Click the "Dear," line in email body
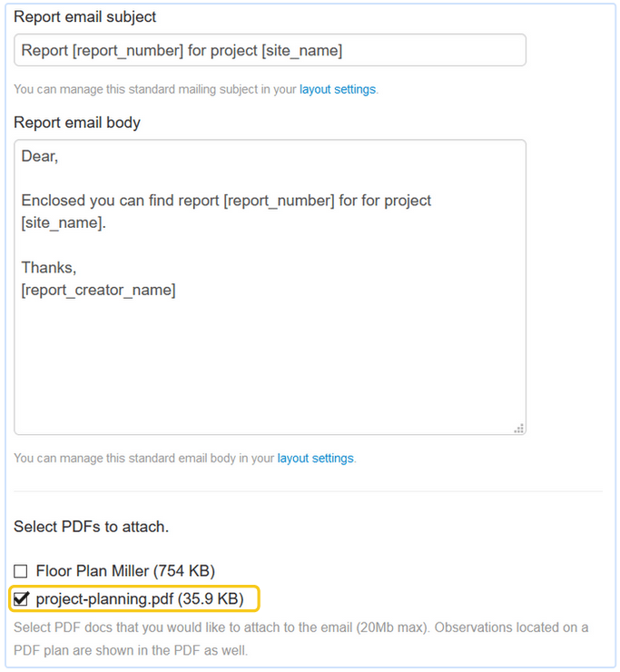This screenshot has width=620, height=672. point(40,156)
